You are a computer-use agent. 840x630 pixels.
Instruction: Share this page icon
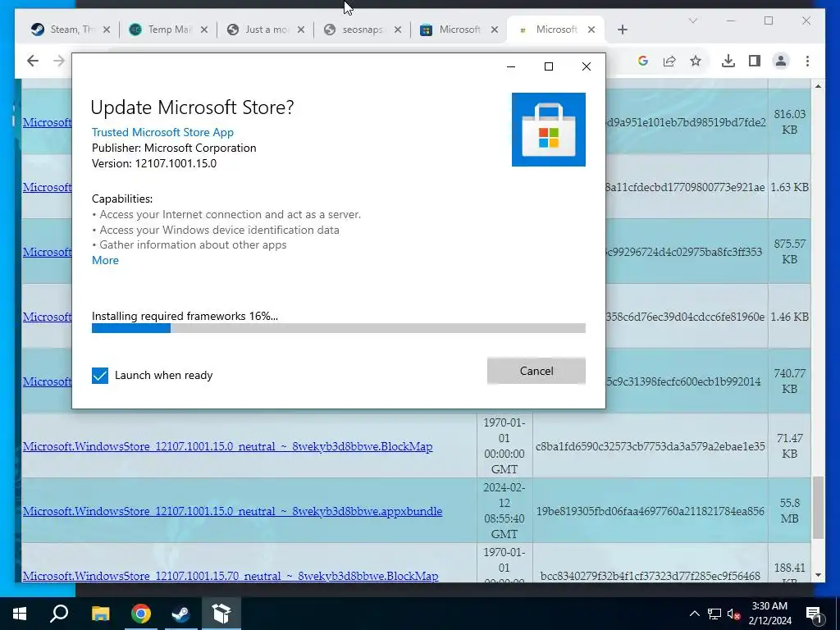669,61
